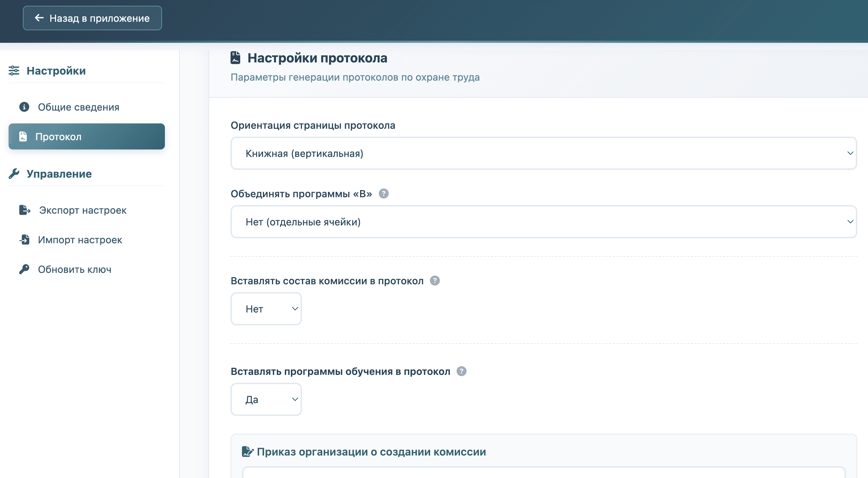Click the info icon beside Общие сведения
Viewport: 868px width, 478px height.
(x=24, y=107)
